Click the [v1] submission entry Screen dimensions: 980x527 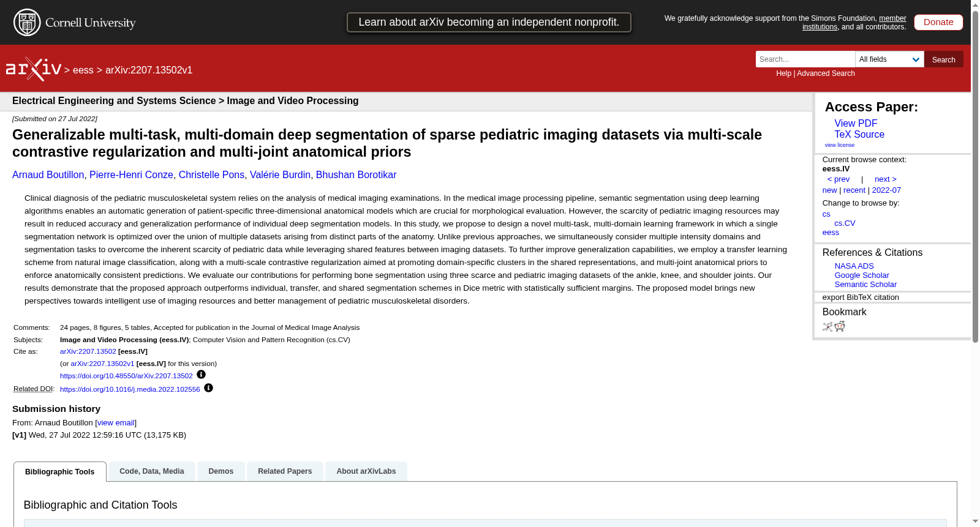tap(99, 435)
